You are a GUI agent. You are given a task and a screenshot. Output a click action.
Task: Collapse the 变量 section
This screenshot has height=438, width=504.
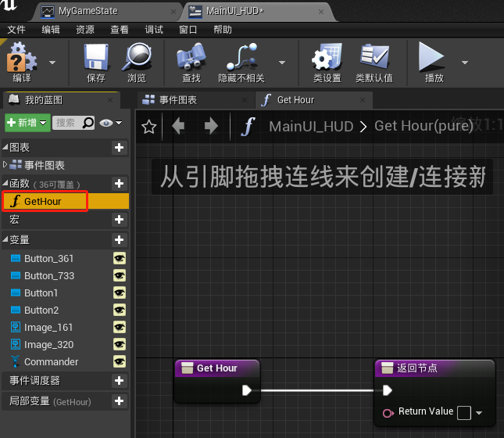pos(5,239)
